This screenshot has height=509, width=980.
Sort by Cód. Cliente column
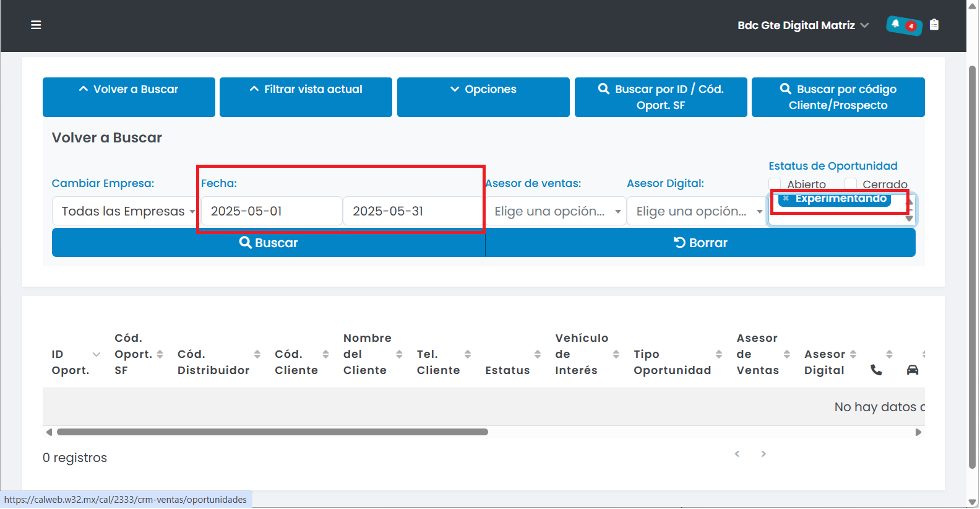tap(325, 354)
